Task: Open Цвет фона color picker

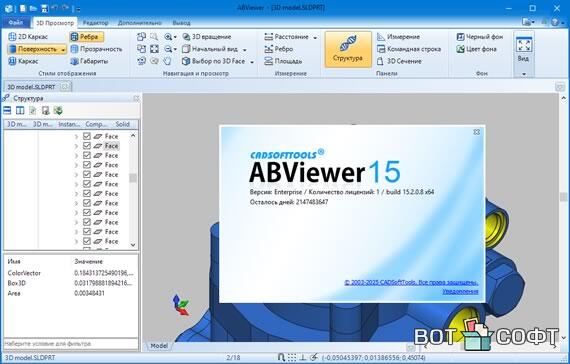Action: pos(477,49)
